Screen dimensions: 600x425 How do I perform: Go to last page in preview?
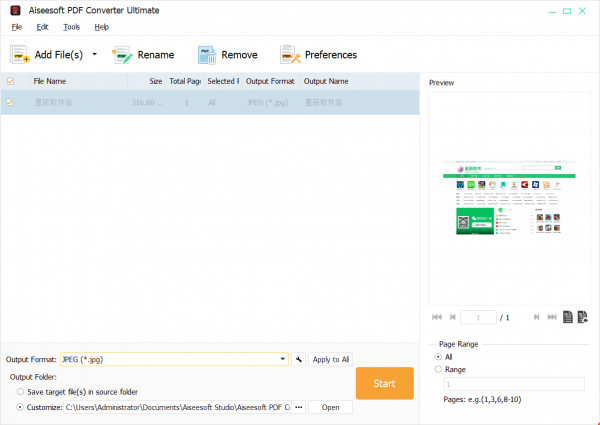[552, 317]
